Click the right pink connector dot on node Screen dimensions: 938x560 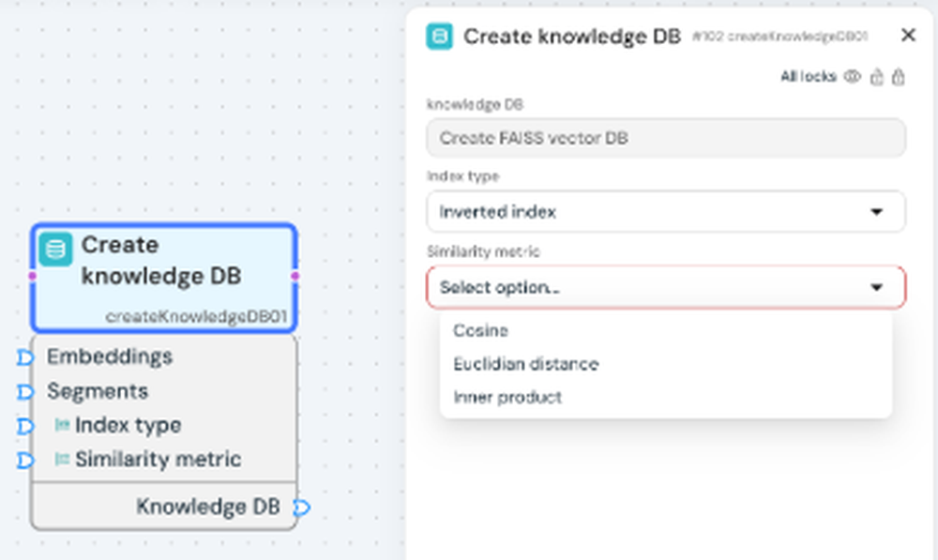tap(295, 276)
